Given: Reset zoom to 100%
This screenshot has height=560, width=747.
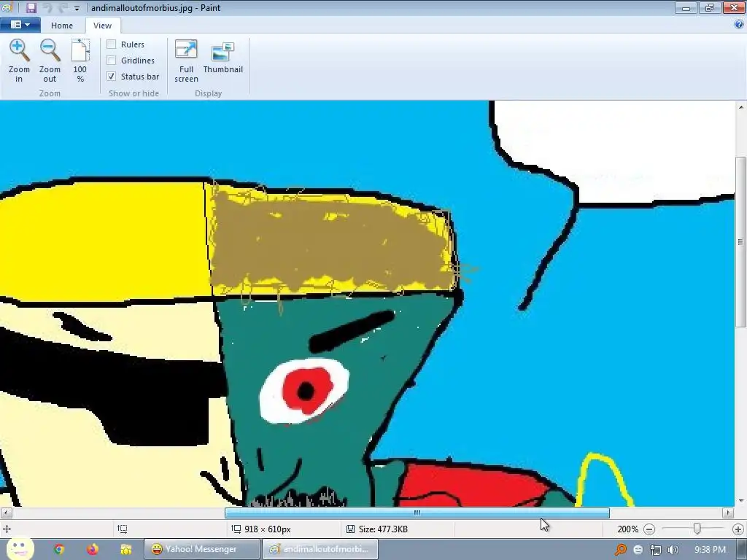Looking at the screenshot, I should point(80,61).
